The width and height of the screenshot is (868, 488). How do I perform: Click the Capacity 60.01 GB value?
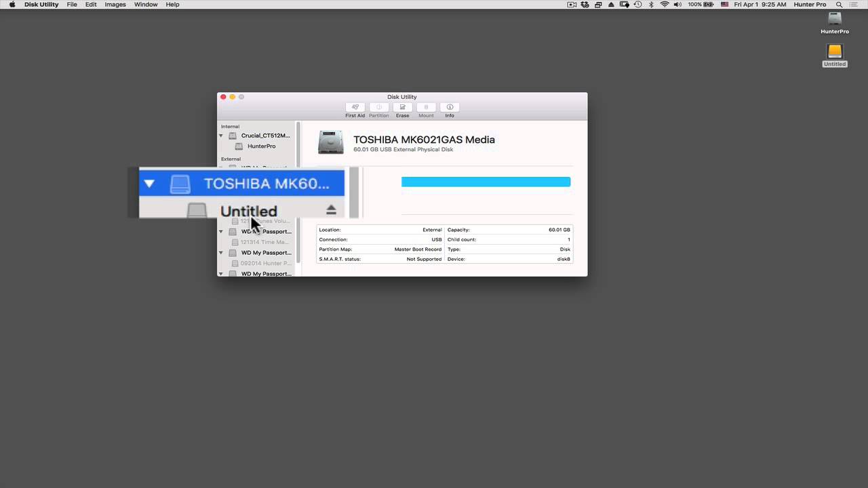click(559, 230)
